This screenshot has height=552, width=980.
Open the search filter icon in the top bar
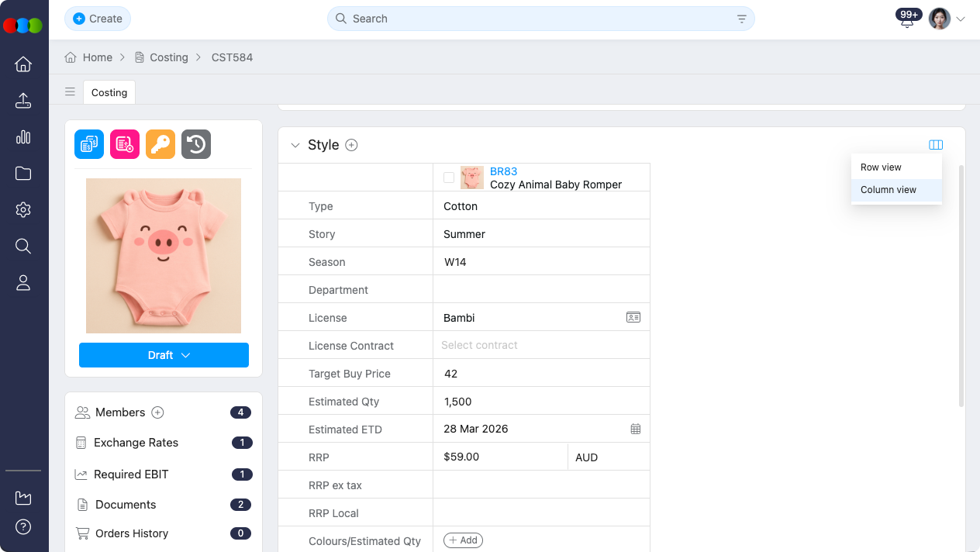(741, 18)
